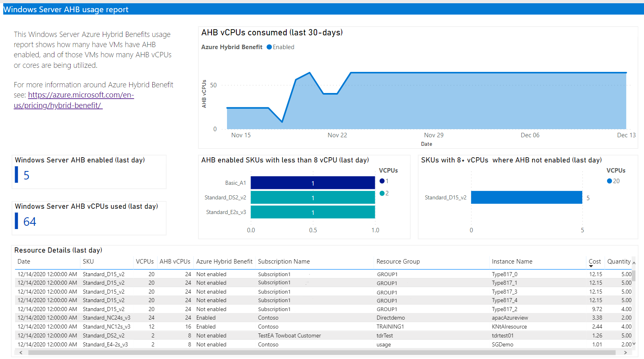This screenshot has height=359, width=644.
Task: Click the Instance Name column header
Action: click(x=512, y=262)
